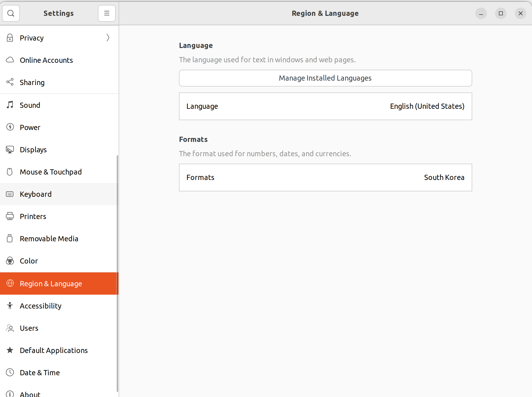This screenshot has width=532, height=397.
Task: Click the About info icon
Action: pyautogui.click(x=10, y=394)
